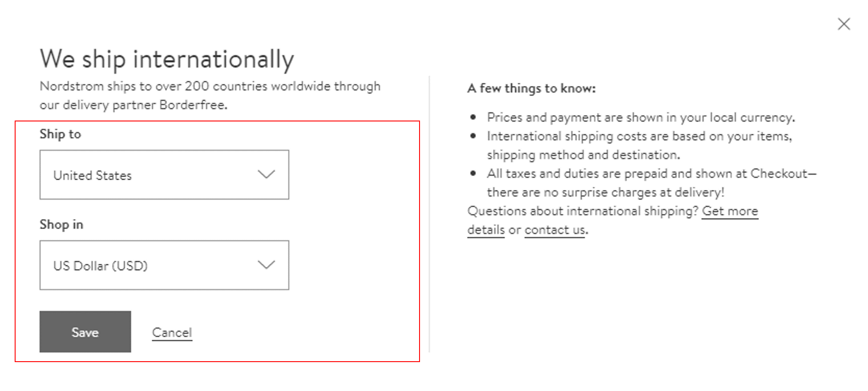
Task: Click the A few things to know heading
Action: coord(531,89)
